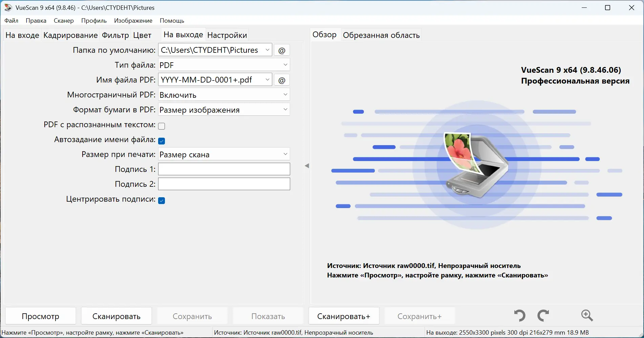Collapse the left panel with the triangle arrow
Screen dimensions: 644x338
click(x=307, y=166)
